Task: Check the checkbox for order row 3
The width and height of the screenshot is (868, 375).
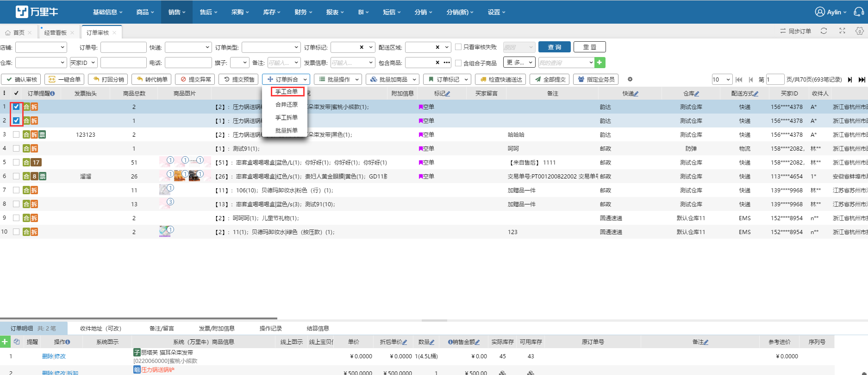Action: [x=16, y=134]
